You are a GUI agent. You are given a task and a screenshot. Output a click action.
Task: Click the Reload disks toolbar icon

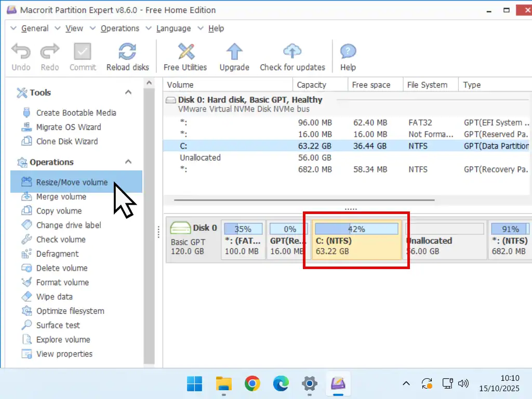tap(127, 52)
